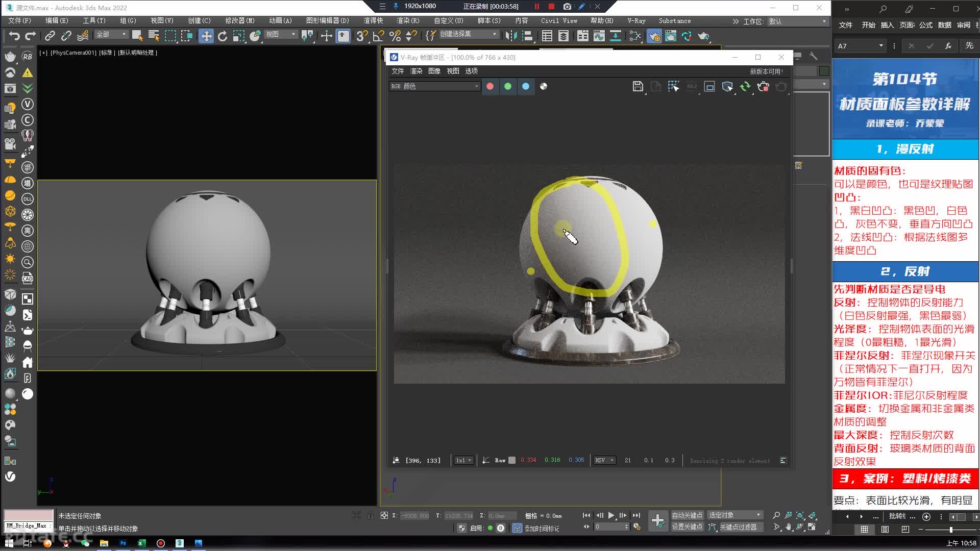
Task: Click the material color swatch in command panel
Action: click(824, 71)
